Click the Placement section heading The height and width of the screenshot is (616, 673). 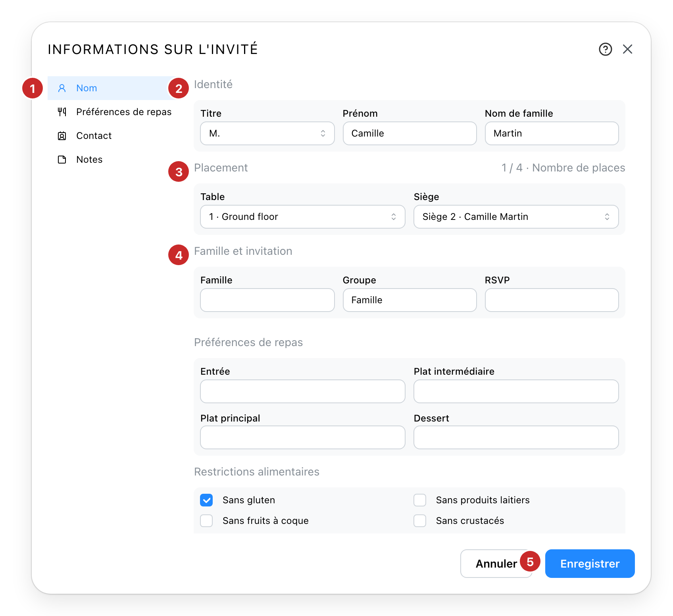pos(221,168)
